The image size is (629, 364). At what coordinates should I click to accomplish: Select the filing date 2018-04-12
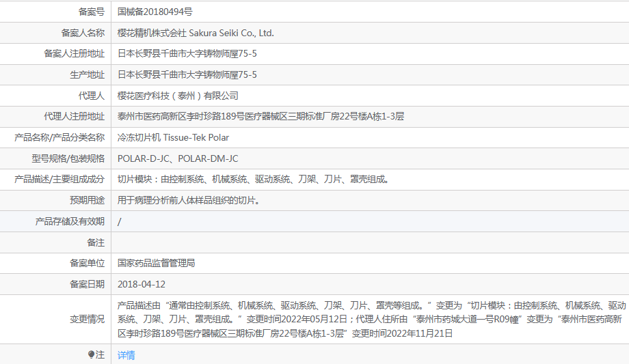[x=142, y=285]
